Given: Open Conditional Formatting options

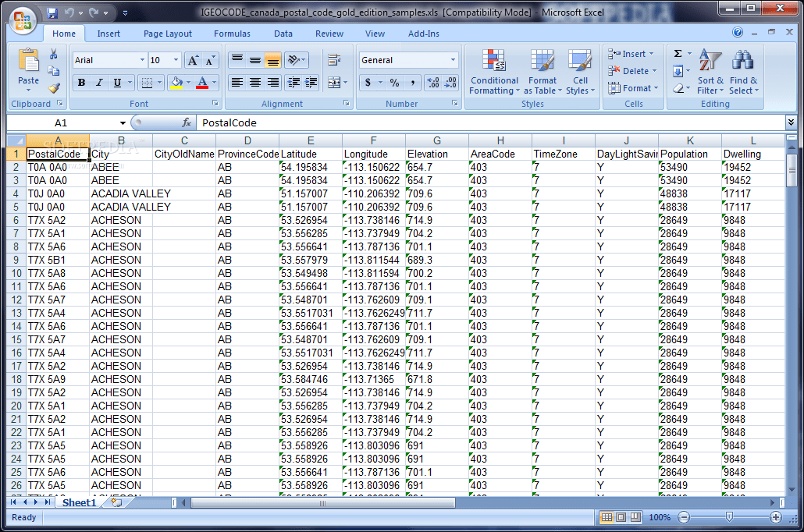Looking at the screenshot, I should coord(494,72).
